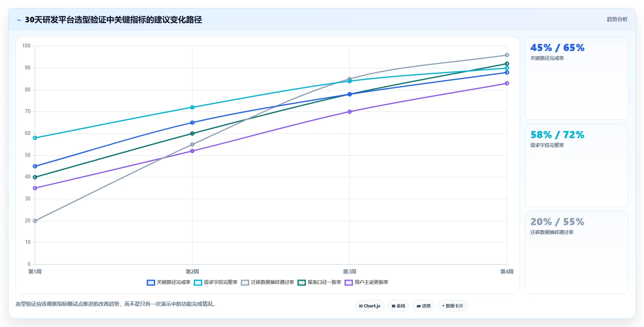This screenshot has height=327, width=644.
Task: Click the square icon in the 表格 chip
Action: (393, 306)
